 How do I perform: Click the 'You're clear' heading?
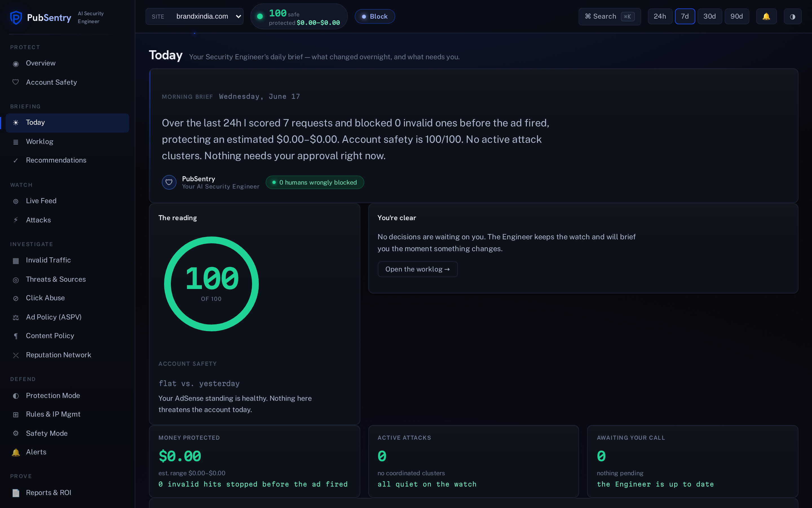(397, 218)
